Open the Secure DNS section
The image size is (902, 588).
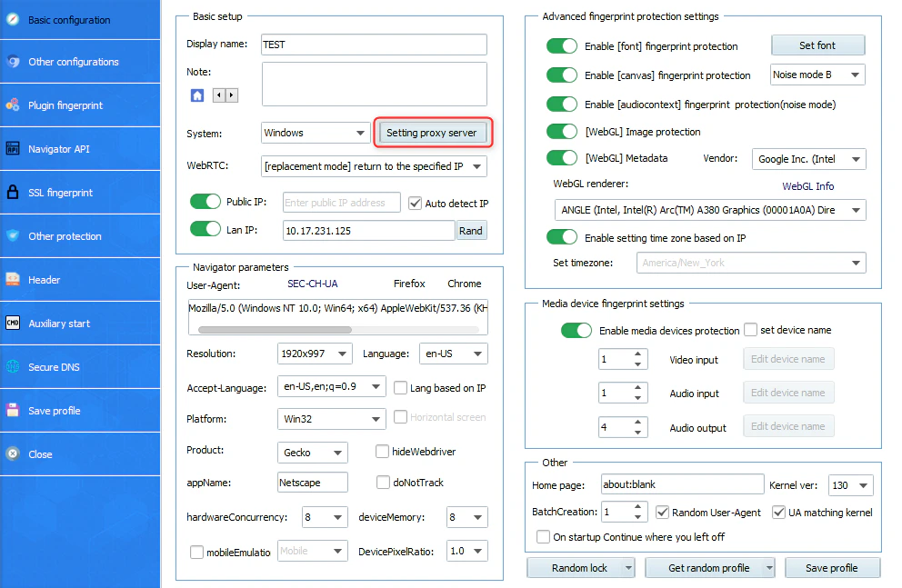80,367
